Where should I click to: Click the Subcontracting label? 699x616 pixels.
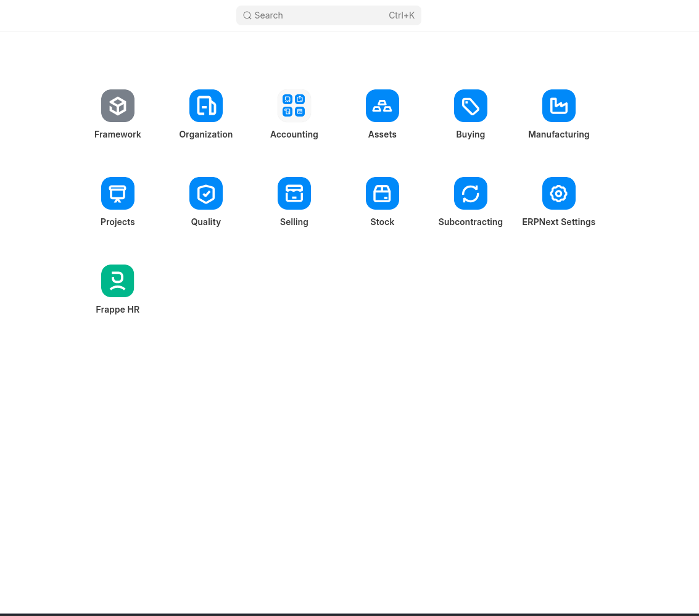pos(471,222)
